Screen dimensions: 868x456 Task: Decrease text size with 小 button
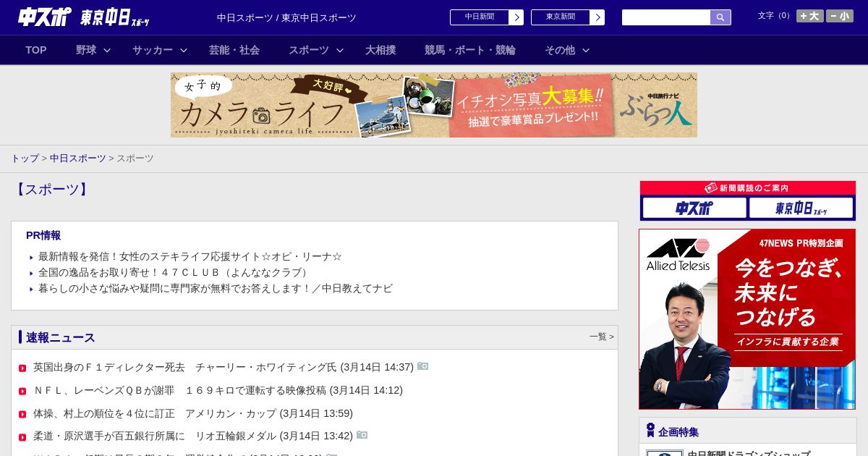[x=840, y=16]
